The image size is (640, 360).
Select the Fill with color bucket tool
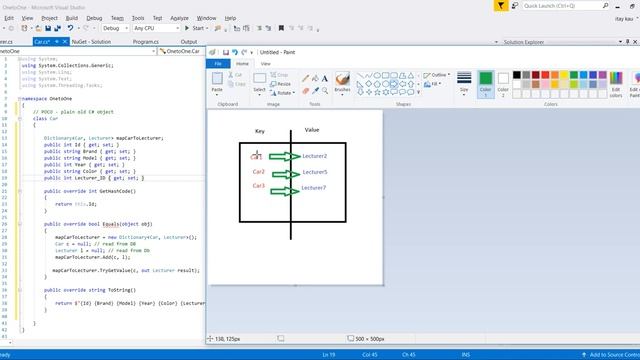315,78
